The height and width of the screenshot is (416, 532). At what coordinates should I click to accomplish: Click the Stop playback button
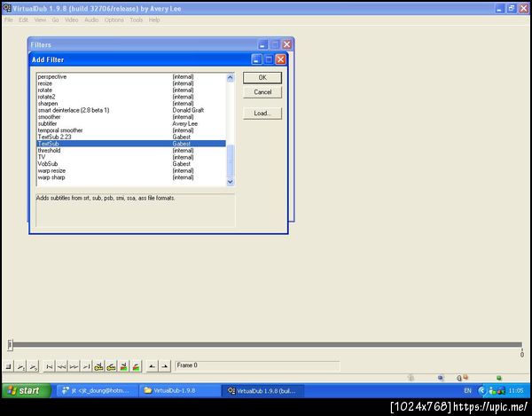[x=9, y=366]
